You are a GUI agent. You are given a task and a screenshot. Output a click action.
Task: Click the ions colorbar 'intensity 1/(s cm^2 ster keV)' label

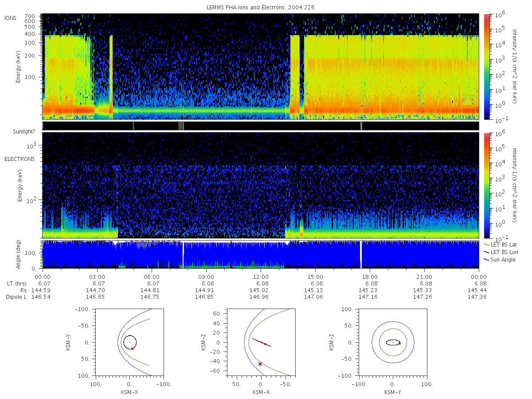pos(515,66)
